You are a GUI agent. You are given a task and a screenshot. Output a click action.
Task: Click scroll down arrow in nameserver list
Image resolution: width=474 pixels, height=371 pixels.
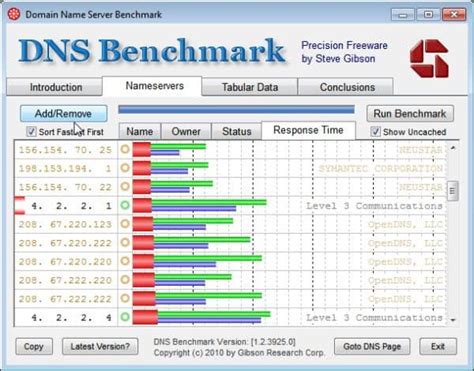tap(453, 320)
